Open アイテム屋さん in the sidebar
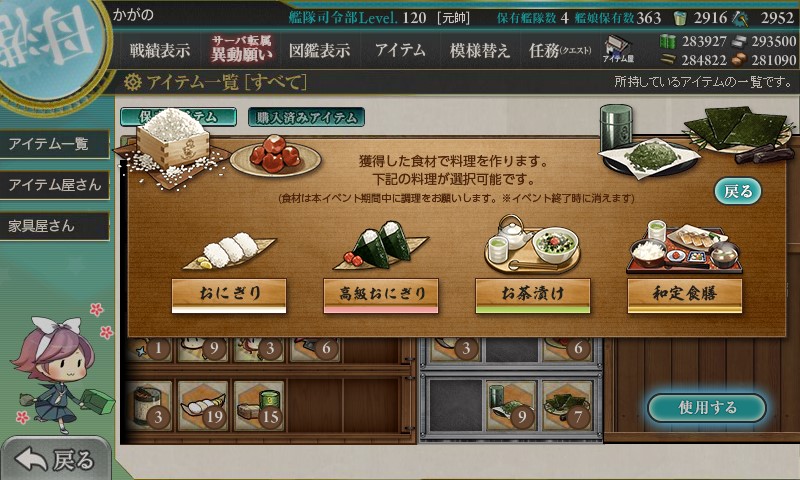Viewport: 800px width, 480px height. tap(55, 185)
